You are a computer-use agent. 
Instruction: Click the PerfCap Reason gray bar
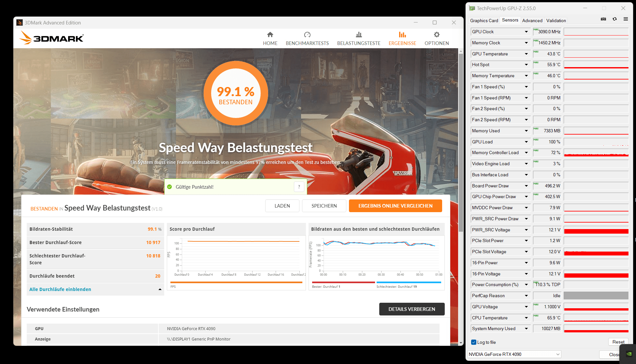click(596, 296)
